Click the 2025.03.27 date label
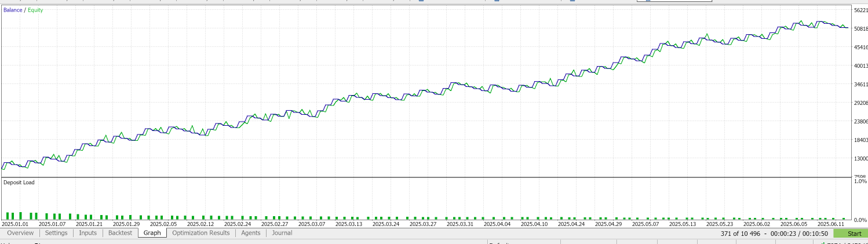This screenshot has width=868, height=244. click(x=423, y=224)
